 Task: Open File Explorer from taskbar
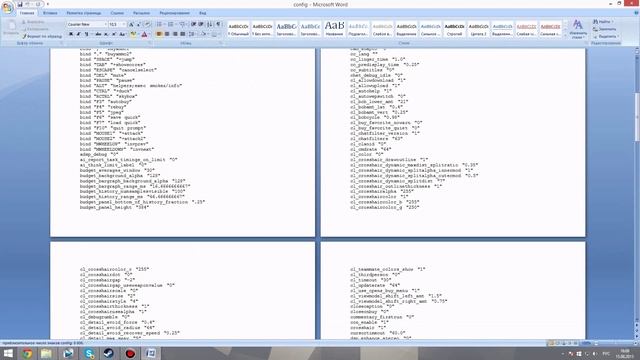coord(46,353)
